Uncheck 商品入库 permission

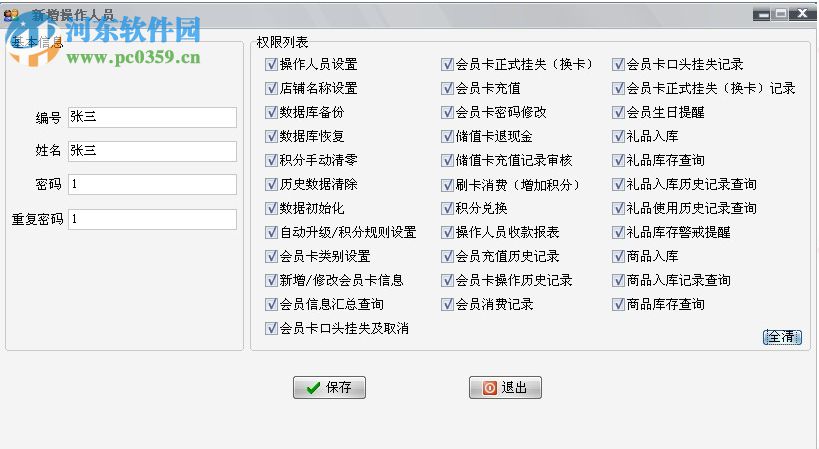(618, 256)
